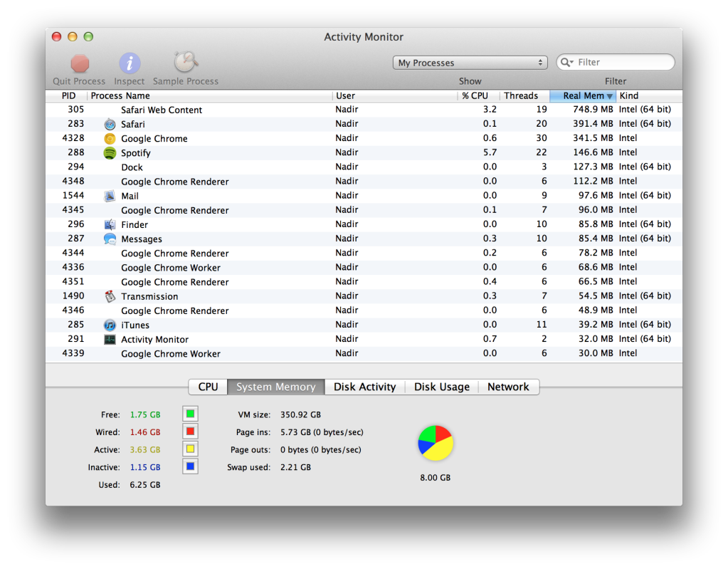The image size is (728, 569).
Task: Select the Safari Web Content process row
Action: pos(364,110)
